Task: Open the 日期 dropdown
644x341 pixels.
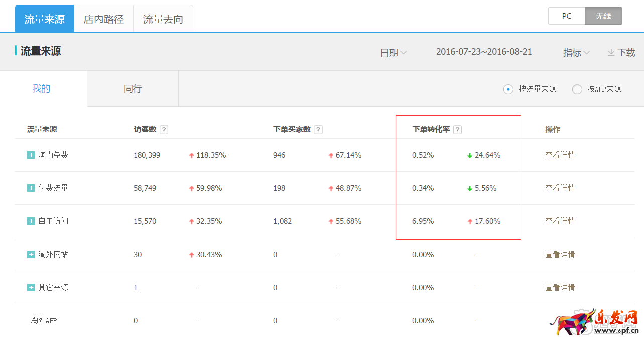Action: point(393,53)
